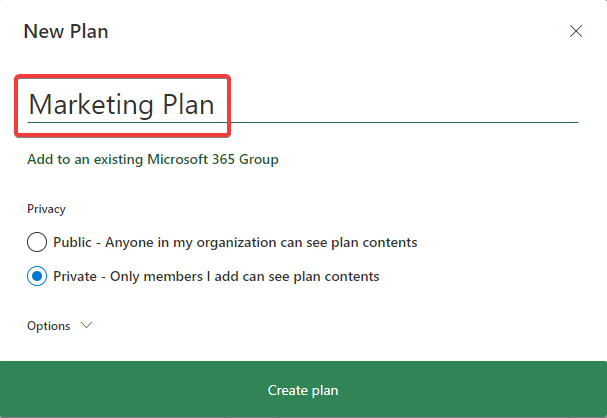607x418 pixels.
Task: Click the word Marketing in the name field
Action: (x=90, y=104)
